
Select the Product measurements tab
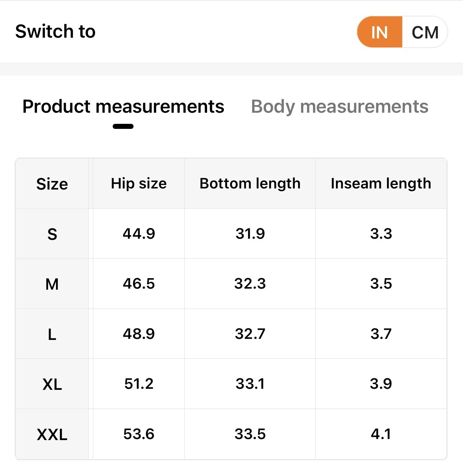[123, 107]
